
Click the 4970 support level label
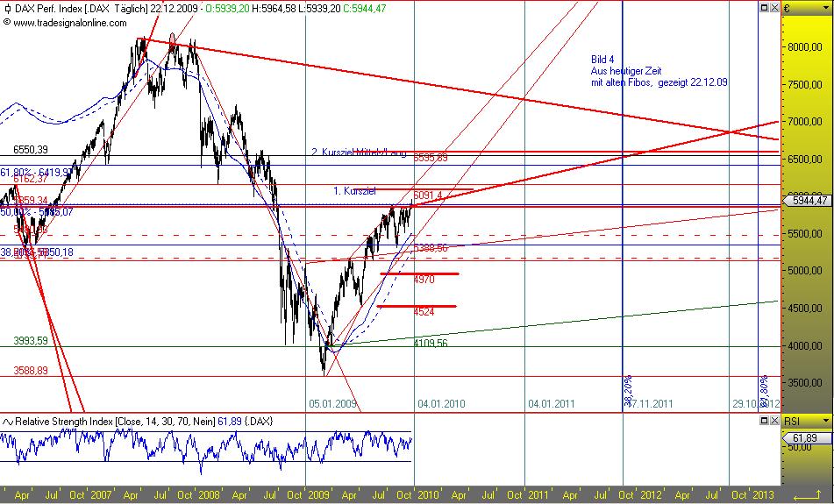(x=424, y=280)
